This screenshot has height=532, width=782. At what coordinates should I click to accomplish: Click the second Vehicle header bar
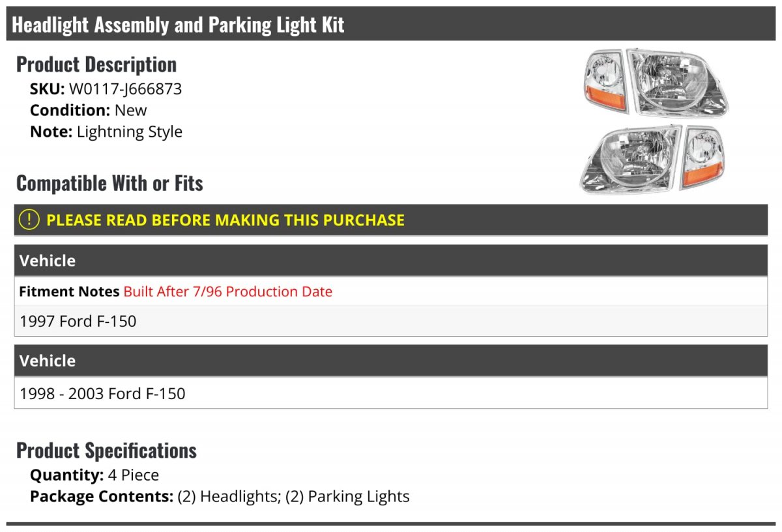(x=391, y=361)
